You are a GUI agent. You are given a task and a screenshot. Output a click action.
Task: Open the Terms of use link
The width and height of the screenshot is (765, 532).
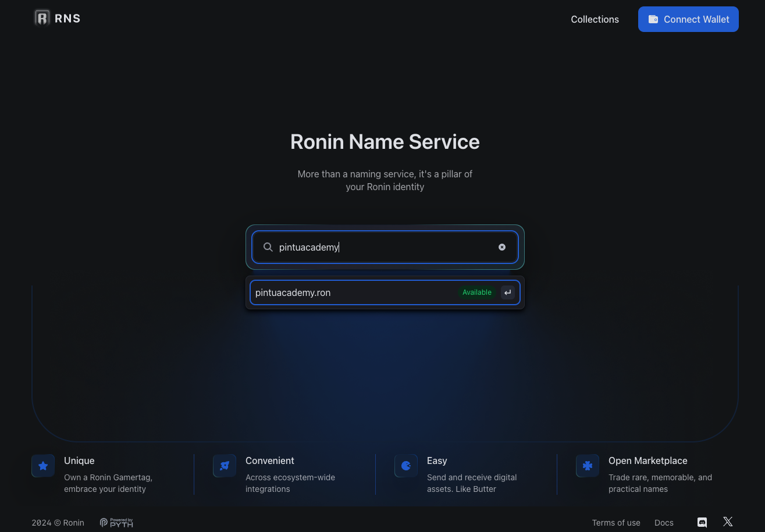point(616,522)
